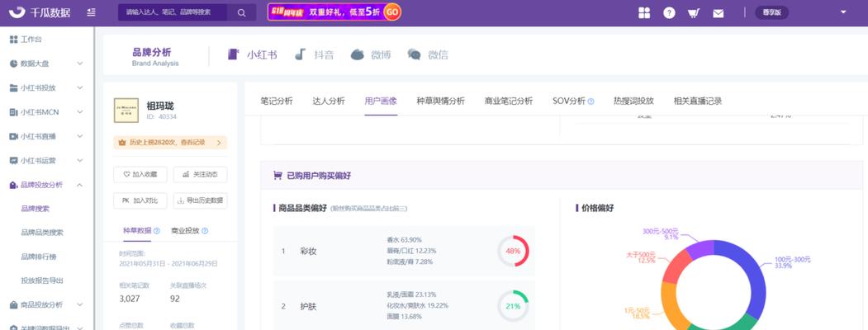Click the red 大于500元 donut segment
868x330 pixels.
tap(675, 267)
